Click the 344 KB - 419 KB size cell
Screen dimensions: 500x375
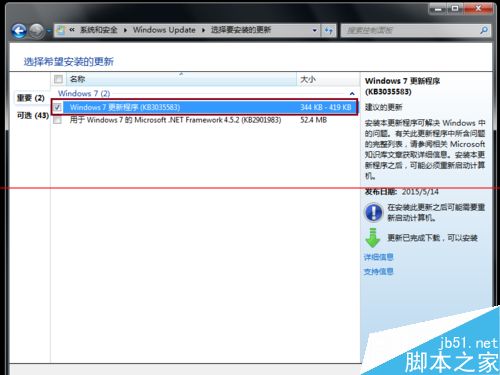pyautogui.click(x=326, y=107)
